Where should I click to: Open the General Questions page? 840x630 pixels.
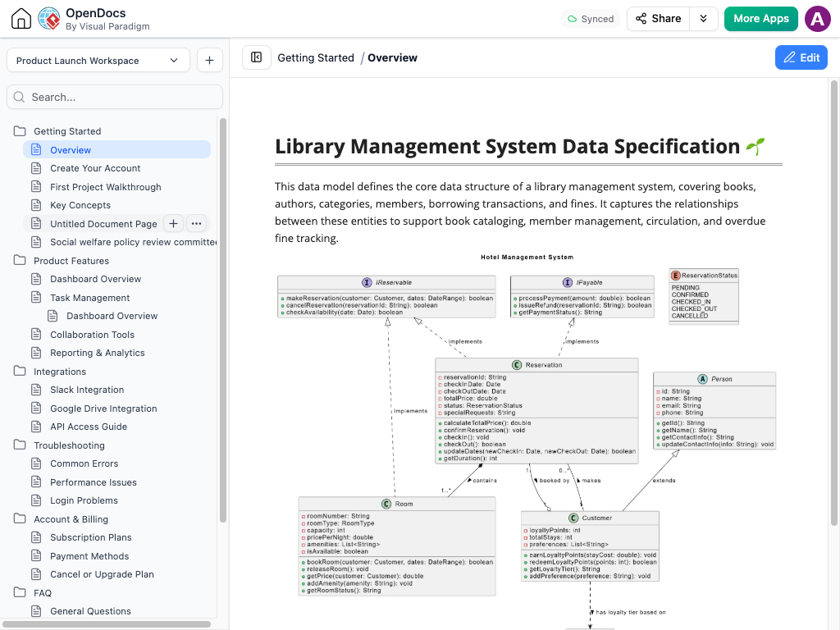90,611
